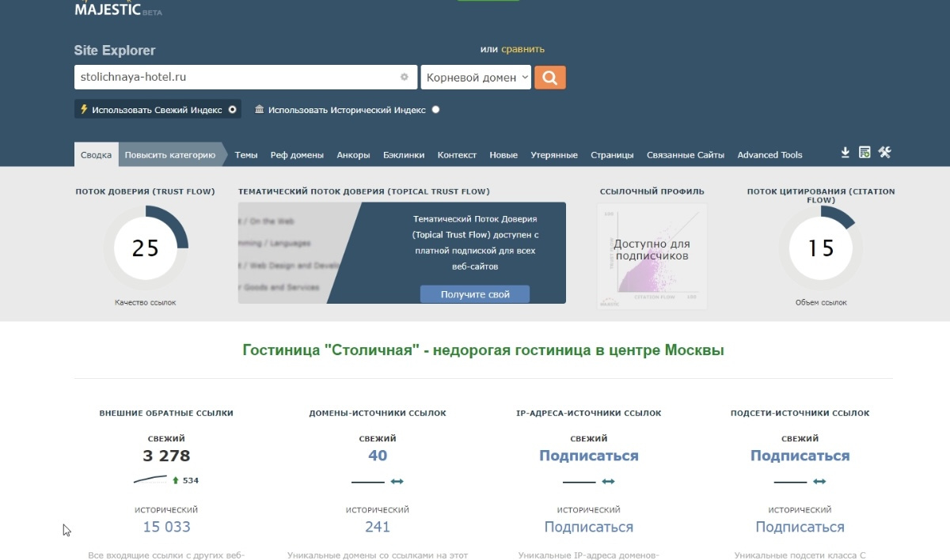Click the Качество ссылок caption
The height and width of the screenshot is (560, 950).
click(x=146, y=303)
